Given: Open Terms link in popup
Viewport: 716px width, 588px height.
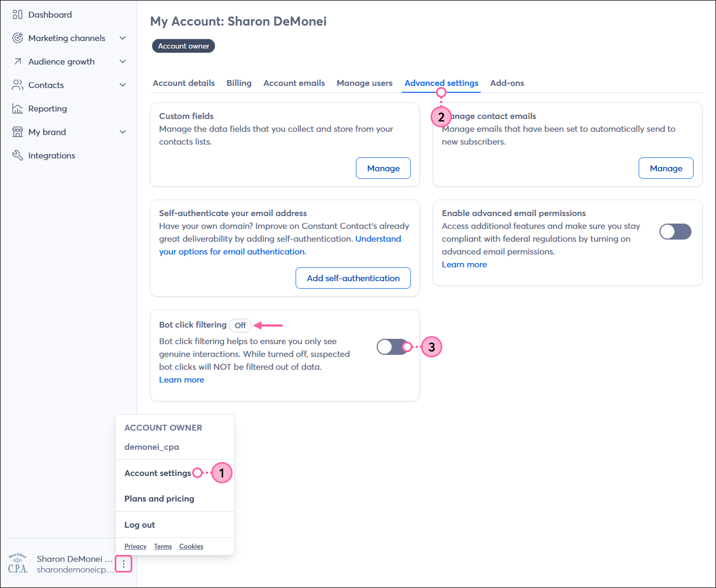Looking at the screenshot, I should (x=163, y=546).
